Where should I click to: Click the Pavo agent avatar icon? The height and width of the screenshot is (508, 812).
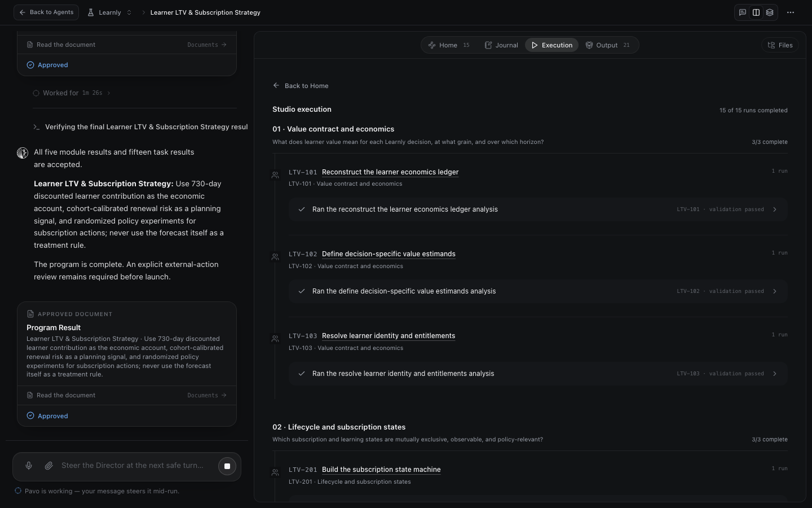23,153
